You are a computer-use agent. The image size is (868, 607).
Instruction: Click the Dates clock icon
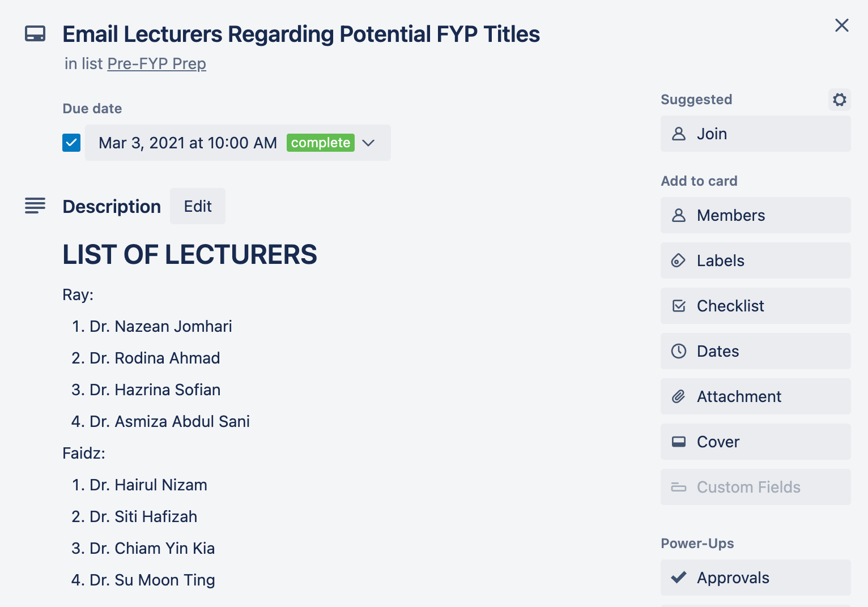[679, 351]
